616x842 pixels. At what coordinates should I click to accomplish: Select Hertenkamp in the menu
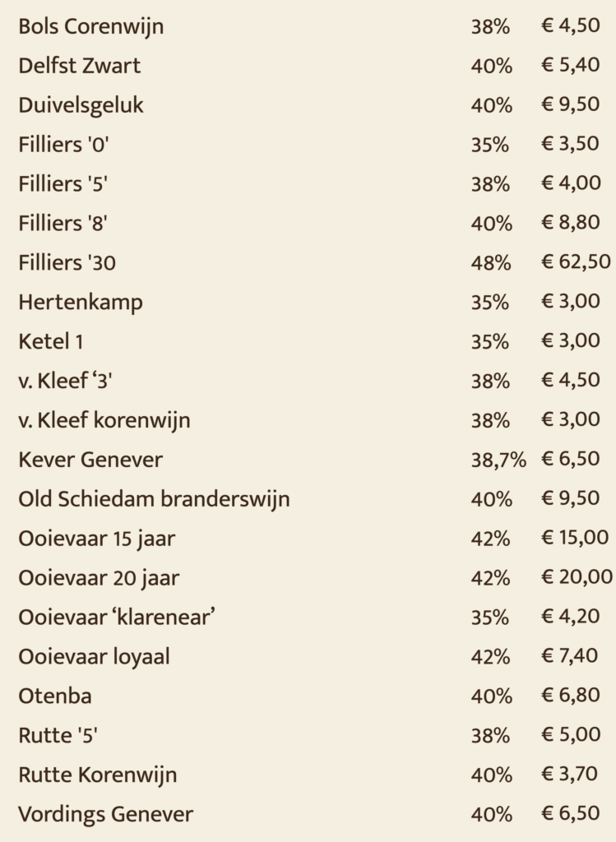point(81,303)
